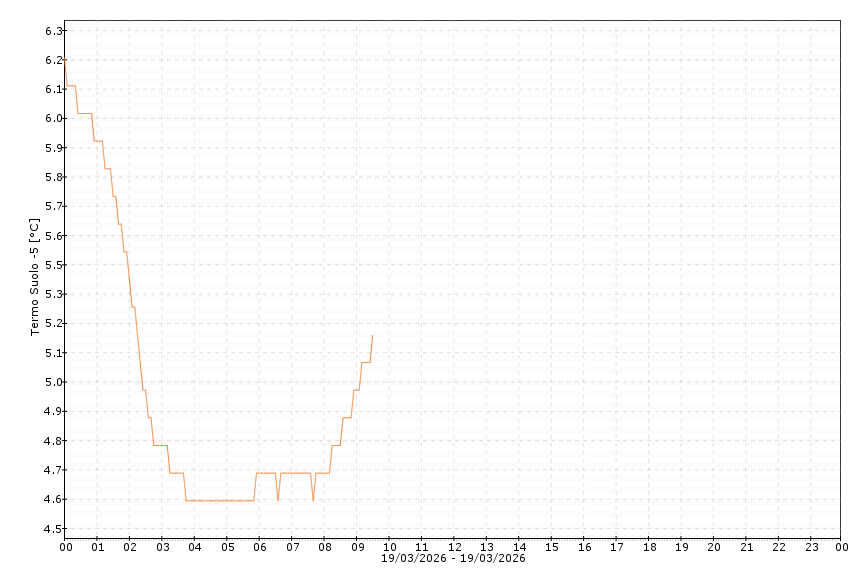Select the 6.3 value on the y-axis
The height and width of the screenshot is (573, 860).
point(54,31)
